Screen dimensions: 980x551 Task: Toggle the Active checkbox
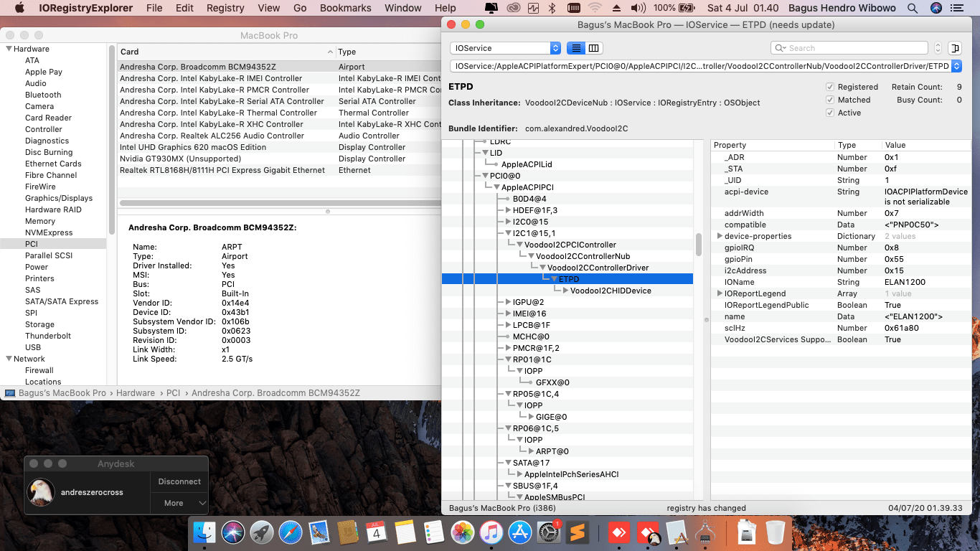(x=830, y=113)
